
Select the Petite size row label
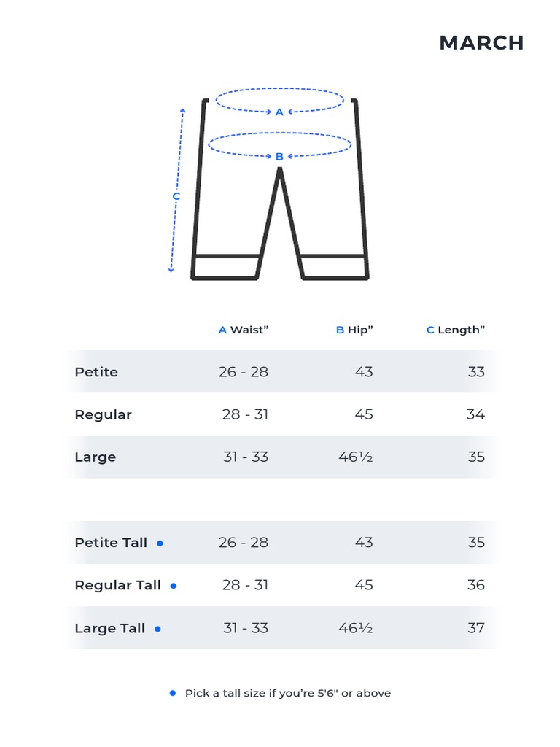click(x=96, y=372)
